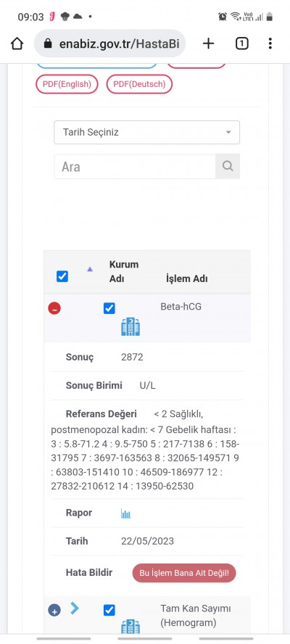This screenshot has height=644, width=290.
Task: Tap the browser home icon
Action: click(x=17, y=44)
